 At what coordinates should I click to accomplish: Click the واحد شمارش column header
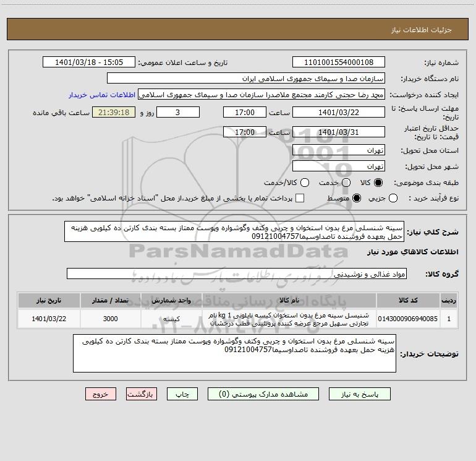point(171,300)
